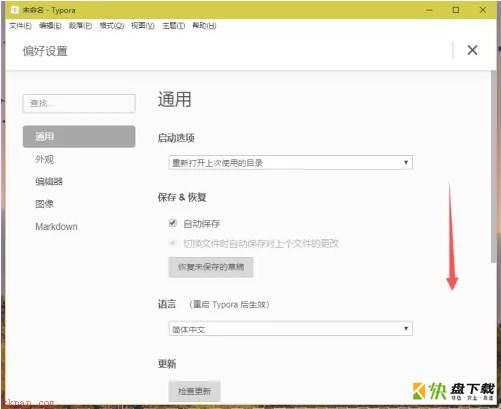
Task: Close the Typora window
Action: click(x=483, y=10)
